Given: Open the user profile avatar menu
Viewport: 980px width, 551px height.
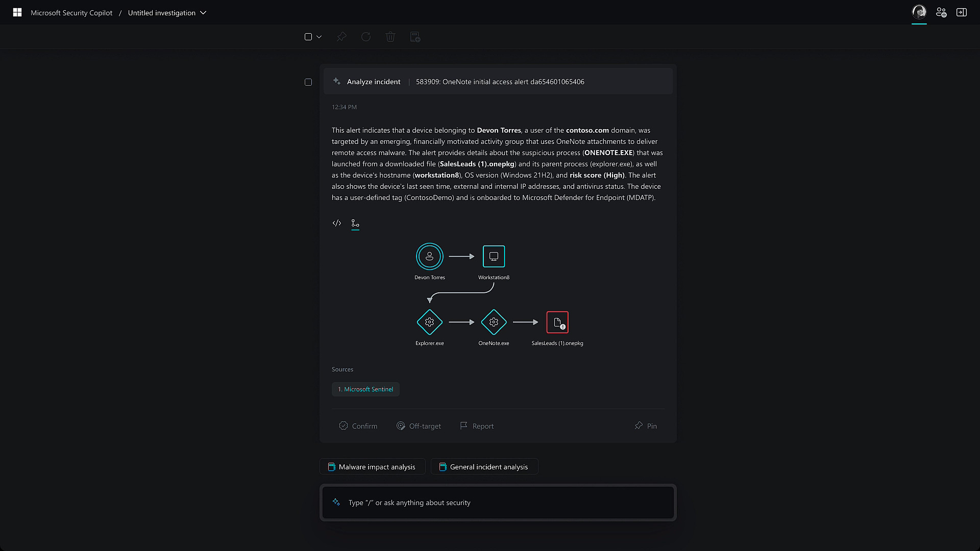Looking at the screenshot, I should pos(919,12).
